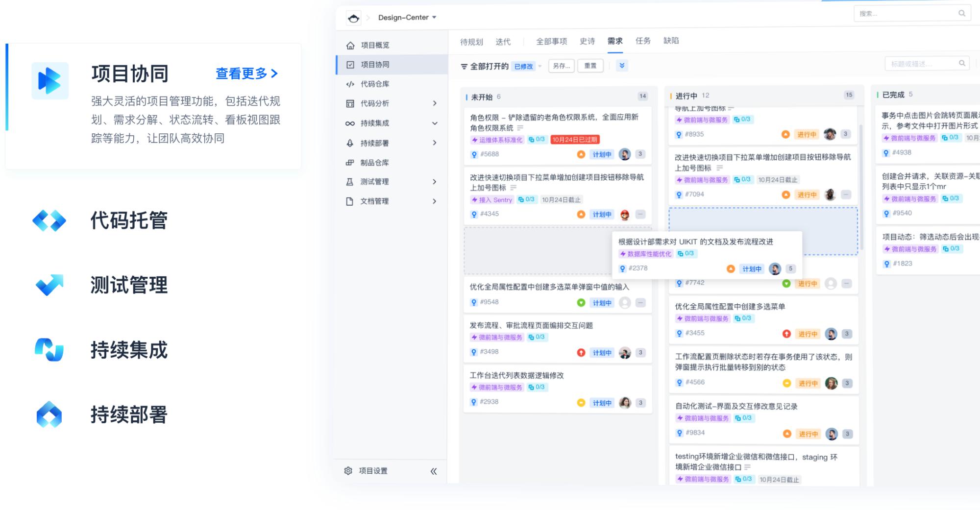Viewport: 980px width, 510px height.
Task: Open 持续部署 feature entry
Action: click(129, 414)
